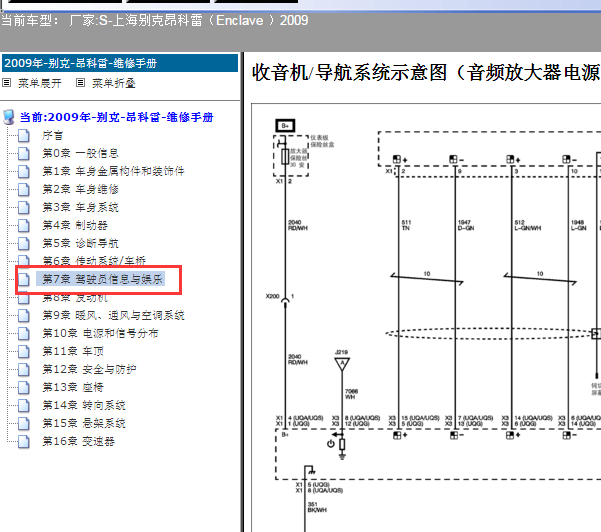Click the 511 TN wire label
This screenshot has width=601, height=532.
[x=406, y=225]
